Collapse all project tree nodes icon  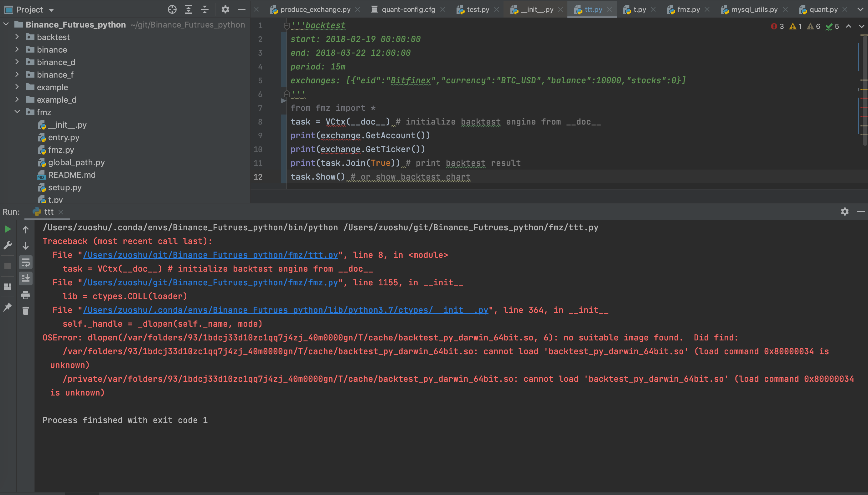[205, 9]
